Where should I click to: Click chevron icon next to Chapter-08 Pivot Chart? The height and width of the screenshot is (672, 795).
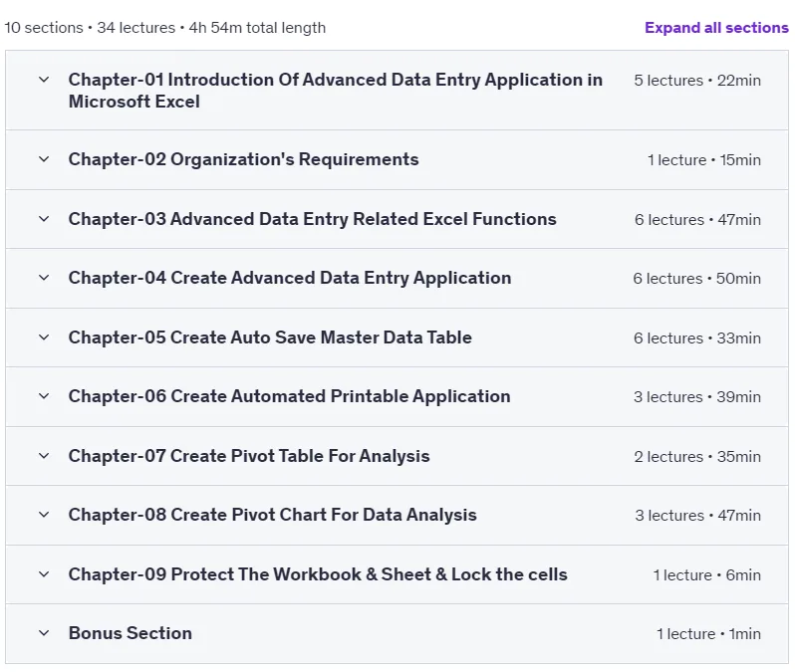[x=44, y=515]
